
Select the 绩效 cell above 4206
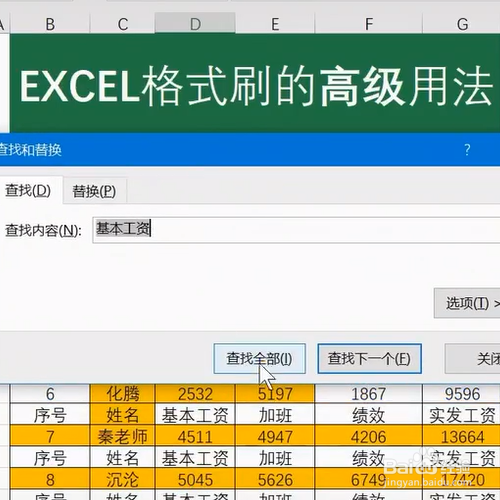(368, 415)
